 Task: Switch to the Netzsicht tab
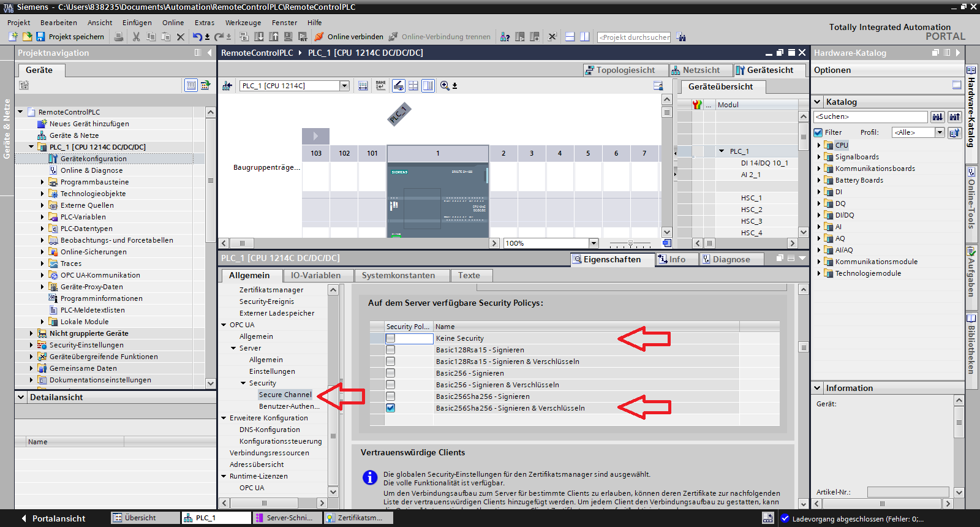(x=701, y=70)
